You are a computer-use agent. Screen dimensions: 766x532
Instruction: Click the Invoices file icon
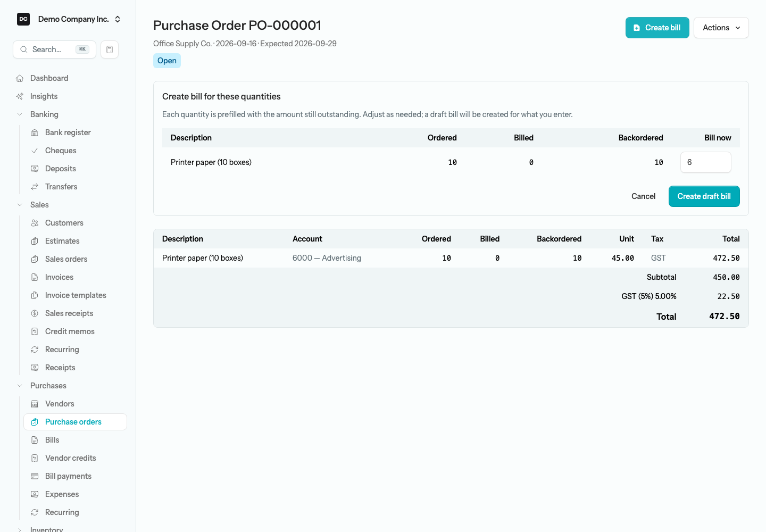click(35, 277)
